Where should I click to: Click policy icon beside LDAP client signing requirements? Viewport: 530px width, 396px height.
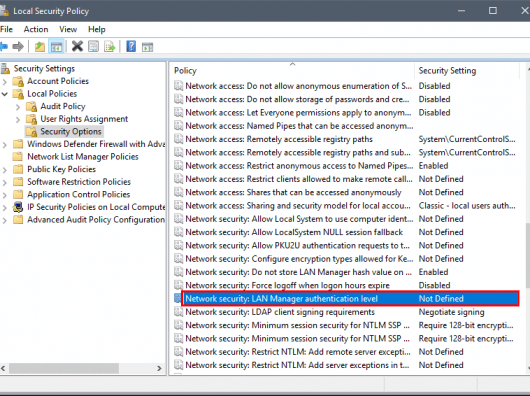tap(178, 312)
